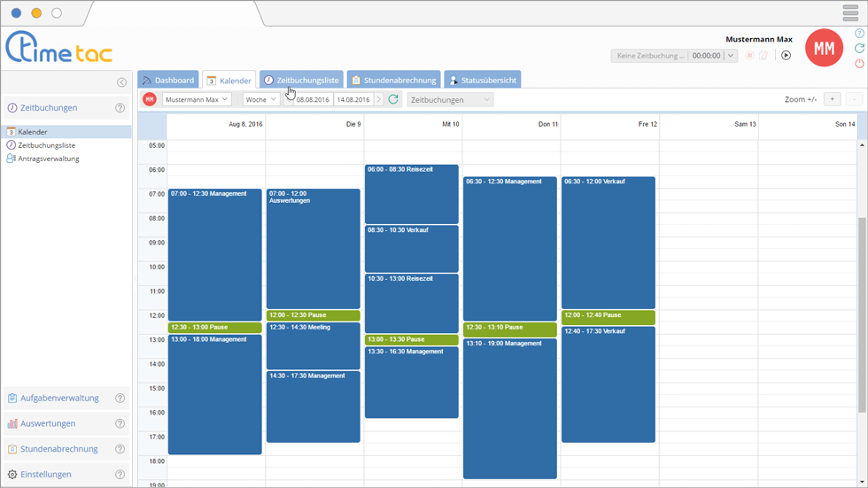Click the green reload icon beside the avatar
Viewport: 868px width, 488px height.
pyautogui.click(x=859, y=49)
